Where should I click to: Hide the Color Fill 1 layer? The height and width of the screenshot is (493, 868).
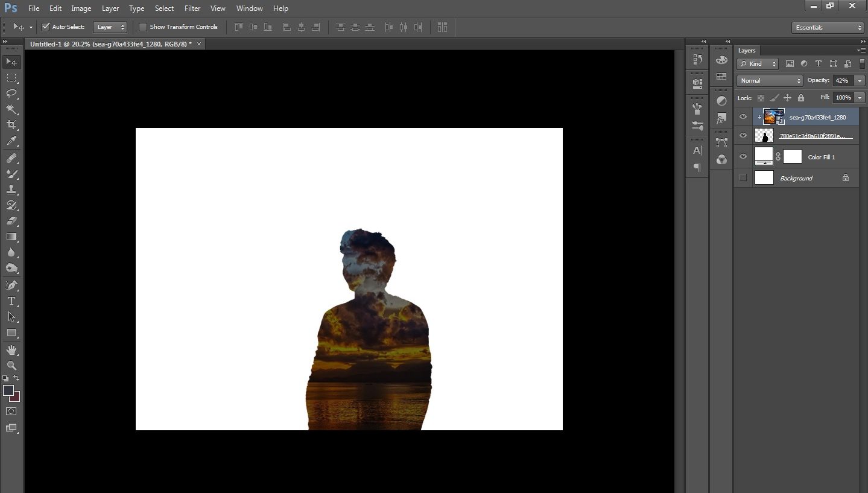click(743, 157)
